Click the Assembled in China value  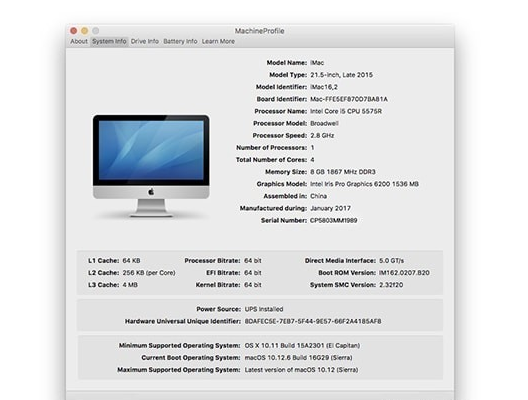coord(319,196)
